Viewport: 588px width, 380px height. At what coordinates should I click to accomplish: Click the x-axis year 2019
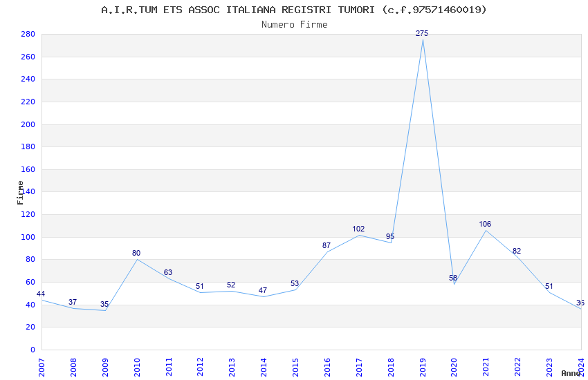(x=423, y=368)
